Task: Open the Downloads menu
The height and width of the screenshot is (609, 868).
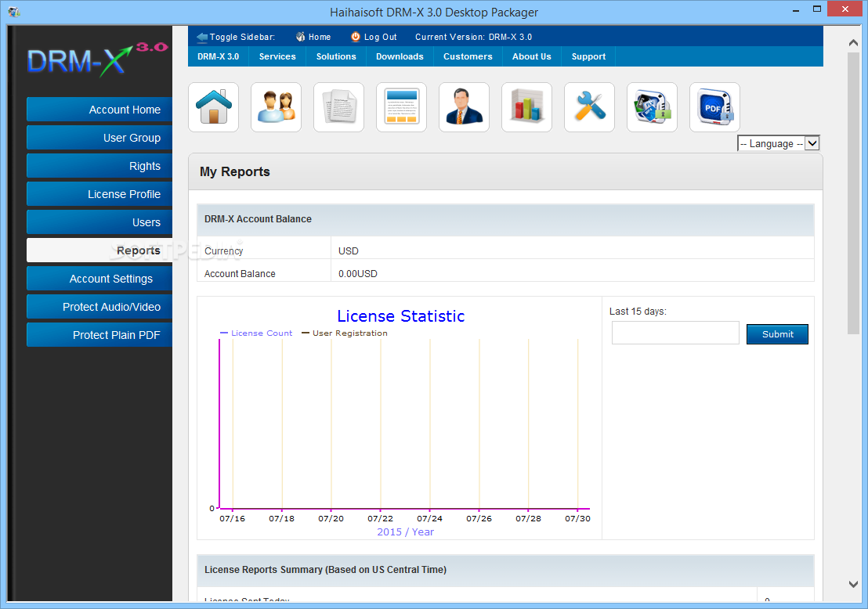Action: point(400,56)
